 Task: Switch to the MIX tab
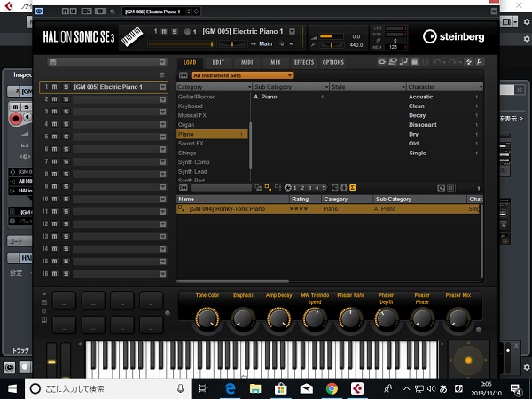click(x=276, y=62)
